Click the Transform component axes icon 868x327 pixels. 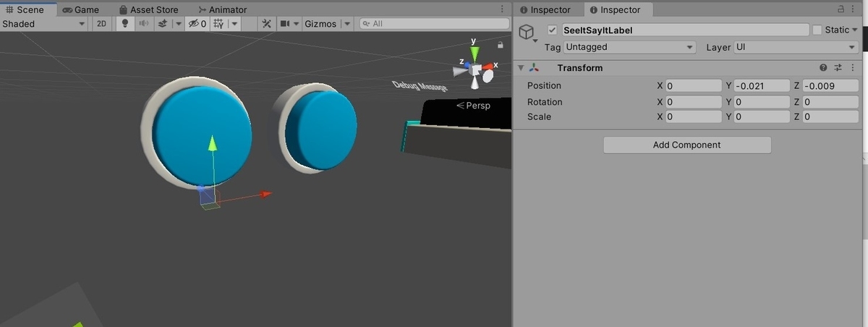pos(535,68)
